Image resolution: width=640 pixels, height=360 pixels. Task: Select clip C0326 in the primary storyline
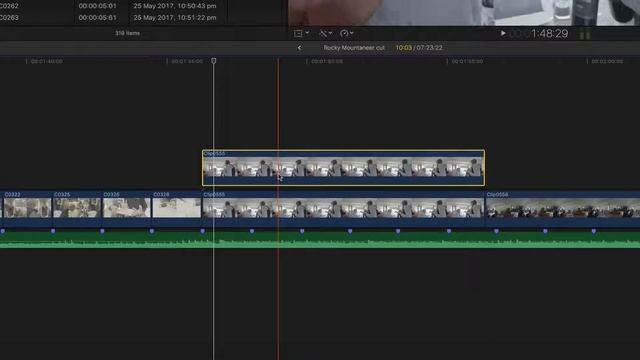(x=127, y=208)
